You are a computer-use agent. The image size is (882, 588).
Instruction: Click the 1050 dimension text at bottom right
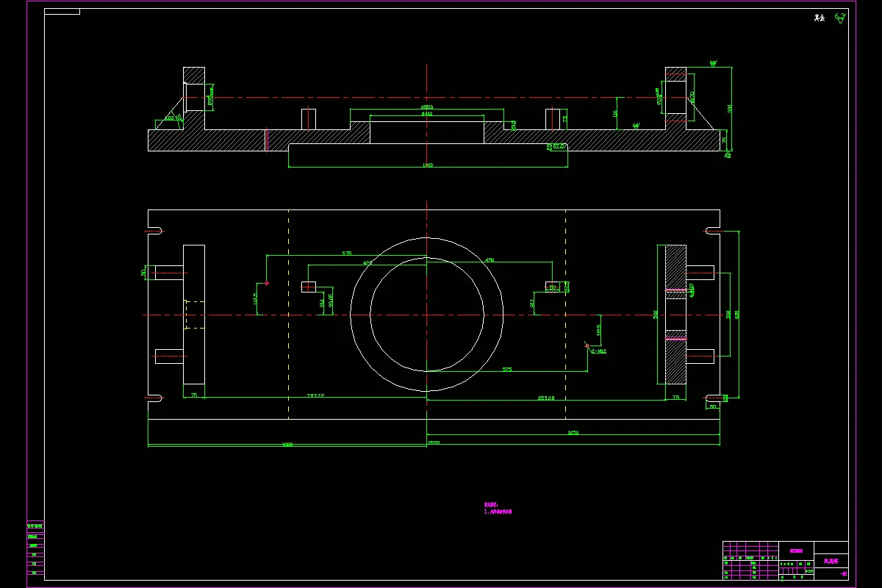(573, 432)
